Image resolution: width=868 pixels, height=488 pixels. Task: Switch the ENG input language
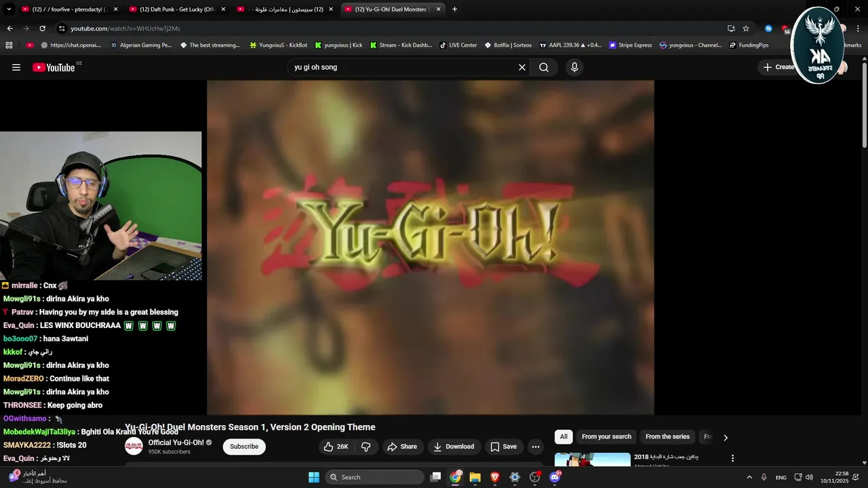pyautogui.click(x=781, y=477)
